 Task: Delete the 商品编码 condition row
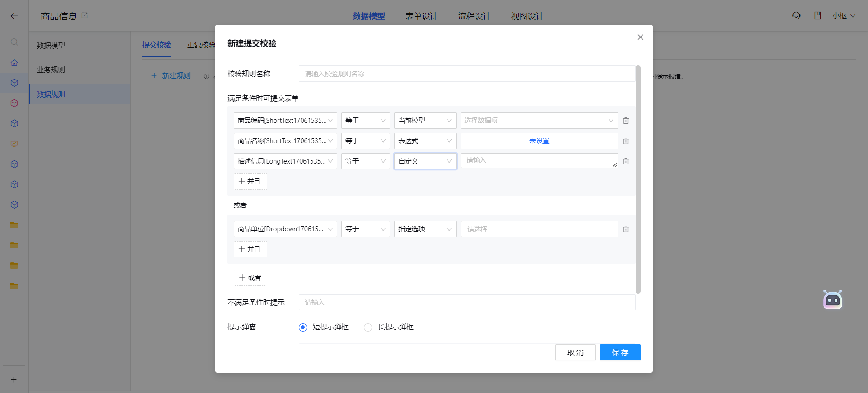pos(626,121)
